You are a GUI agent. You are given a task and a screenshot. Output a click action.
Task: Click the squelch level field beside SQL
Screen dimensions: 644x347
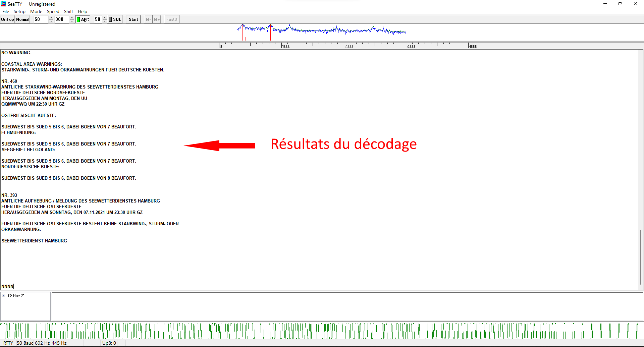coord(97,19)
